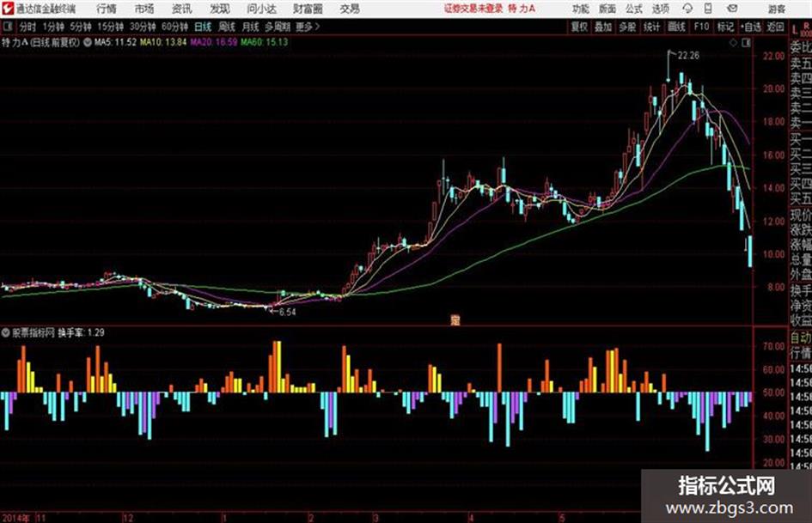Viewport: 812px width, 523px height.
Task: Click the R icon at right panel top
Action: (x=806, y=25)
